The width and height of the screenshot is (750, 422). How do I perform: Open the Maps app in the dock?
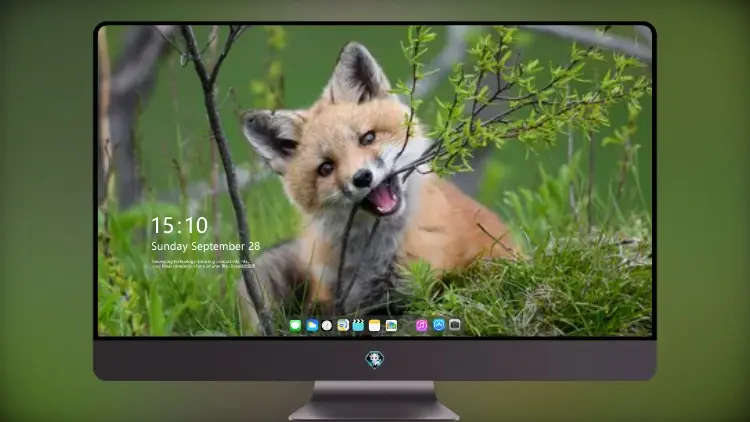click(343, 326)
